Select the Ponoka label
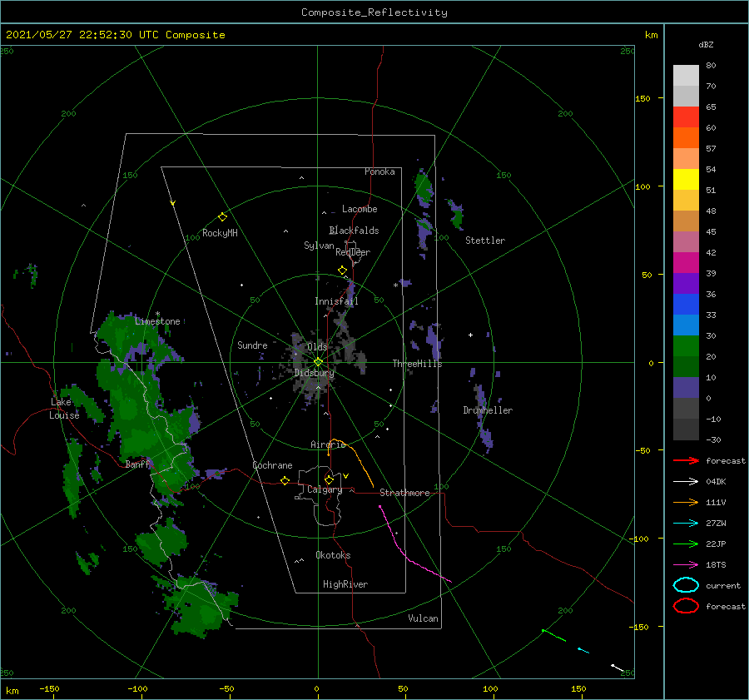749x700 pixels. (379, 171)
